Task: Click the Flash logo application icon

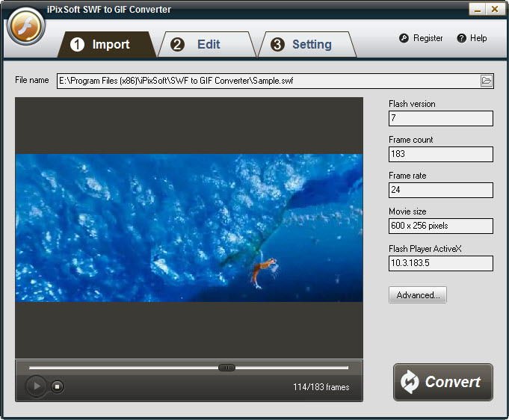Action: pyautogui.click(x=26, y=28)
